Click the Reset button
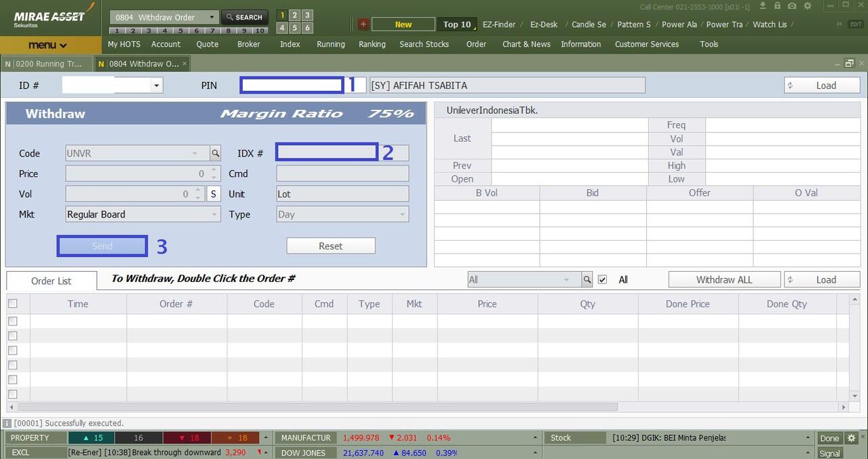Screen dimensions: 868x459 tap(330, 246)
